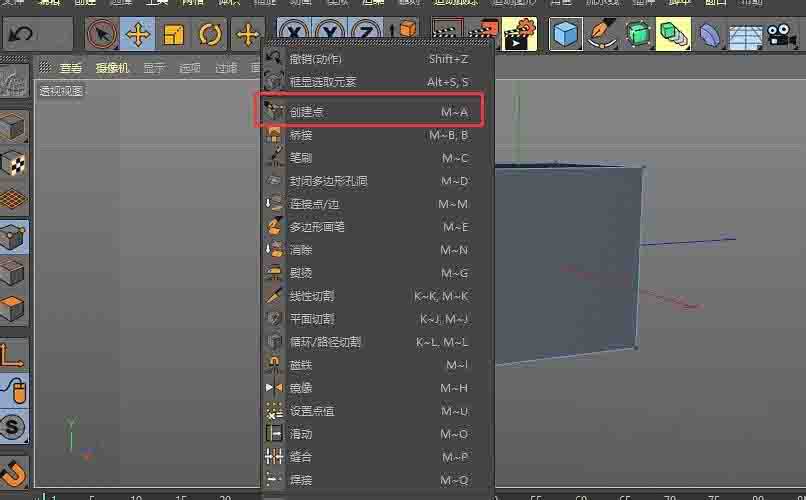Open the viewport 摄像机 menu

point(112,68)
